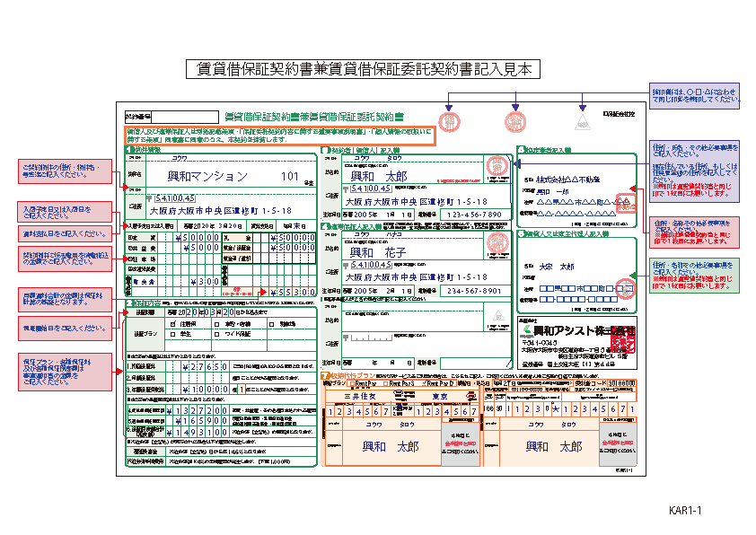This screenshot has height=535, width=756.
Task: Click the agent company name 株式会社△△不動産
Action: pyautogui.click(x=568, y=180)
